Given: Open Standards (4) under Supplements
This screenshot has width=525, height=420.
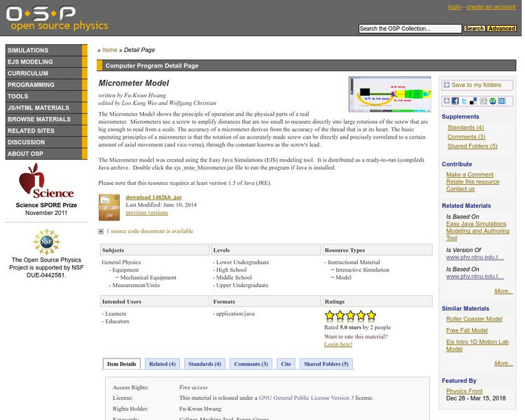Looking at the screenshot, I should [465, 127].
